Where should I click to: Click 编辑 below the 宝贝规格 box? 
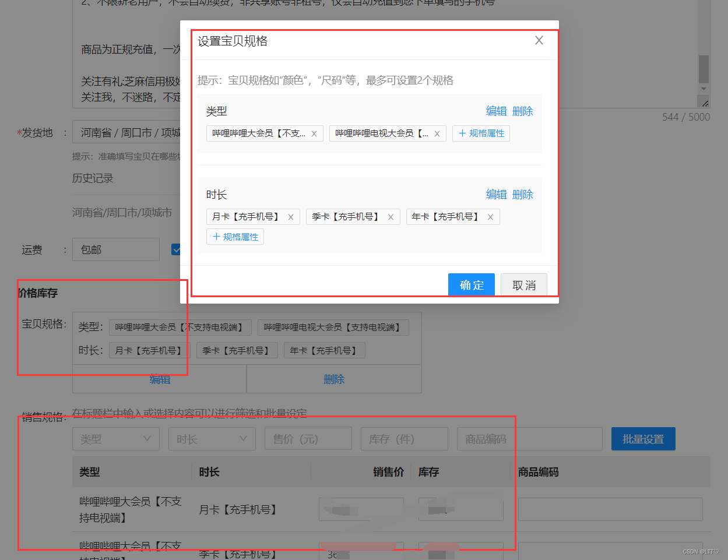(160, 379)
